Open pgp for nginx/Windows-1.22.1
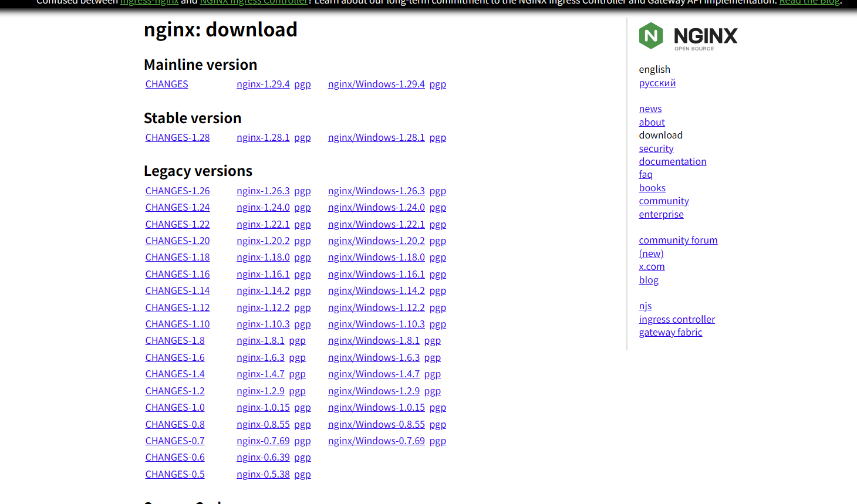The width and height of the screenshot is (857, 504). click(438, 225)
